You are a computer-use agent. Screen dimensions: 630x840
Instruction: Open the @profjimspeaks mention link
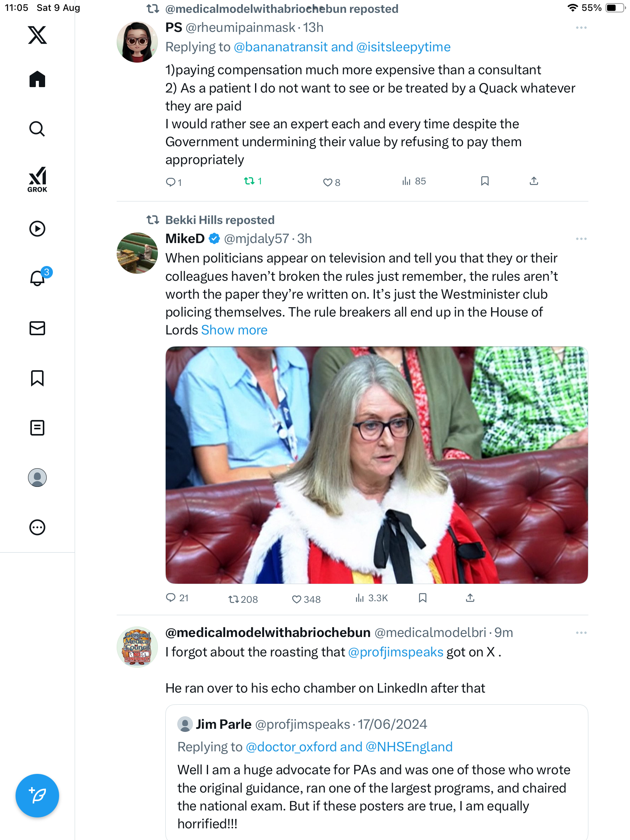pos(395,652)
